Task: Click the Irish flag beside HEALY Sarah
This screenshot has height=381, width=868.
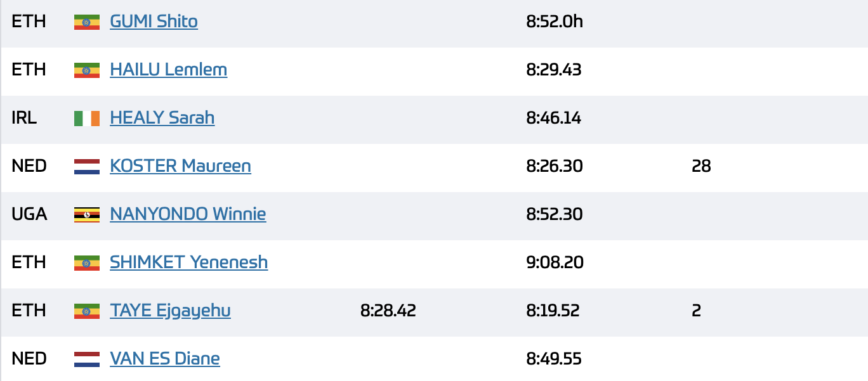Action: pyautogui.click(x=87, y=119)
